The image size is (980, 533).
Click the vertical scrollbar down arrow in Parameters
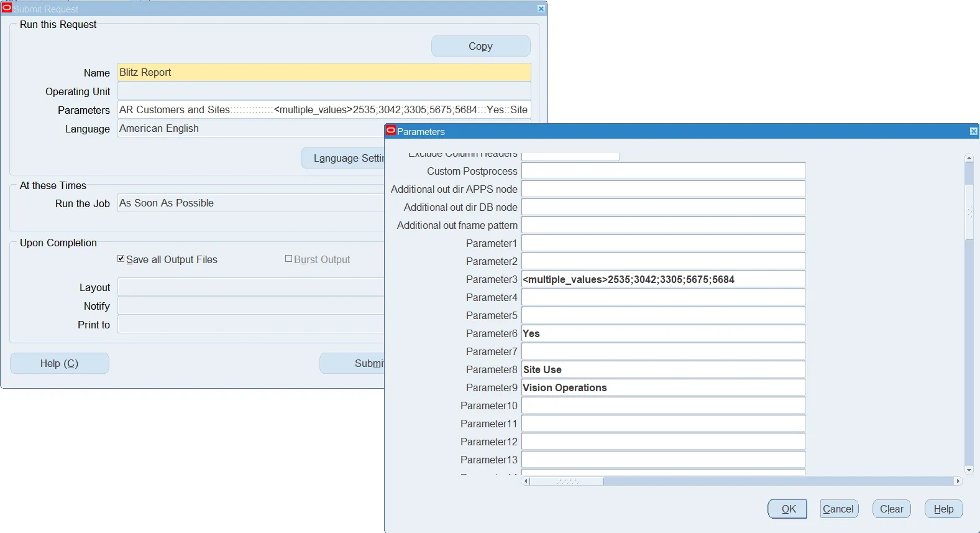click(x=969, y=470)
